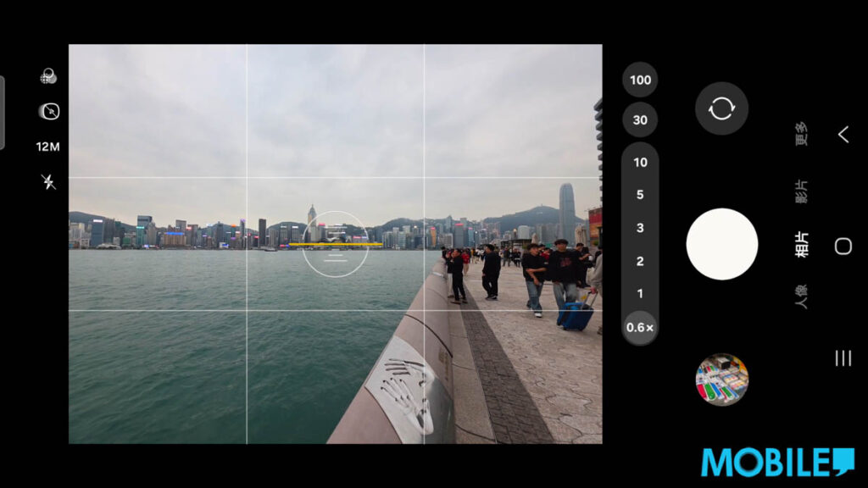Open the filters and effects icon
868x488 pixels.
pos(48,76)
